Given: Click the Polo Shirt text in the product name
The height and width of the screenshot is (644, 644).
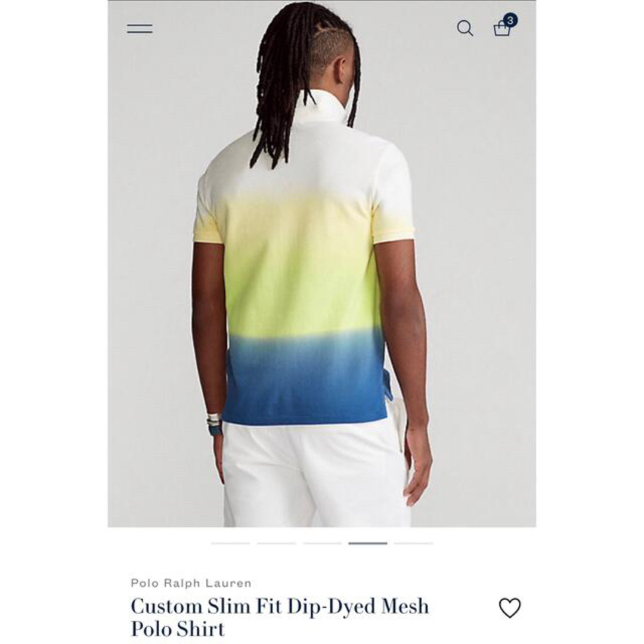Looking at the screenshot, I should pyautogui.click(x=178, y=629).
